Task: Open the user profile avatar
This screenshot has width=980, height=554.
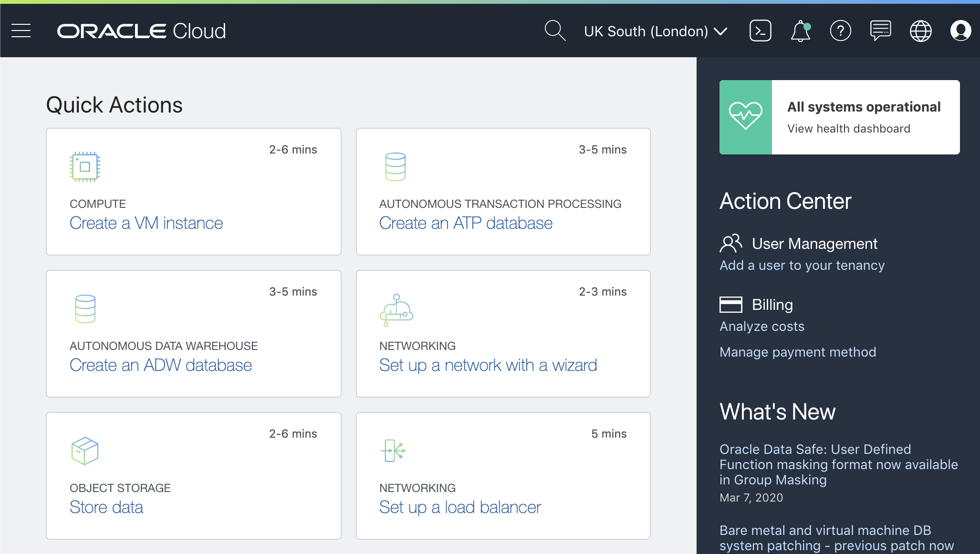Action: pos(960,31)
